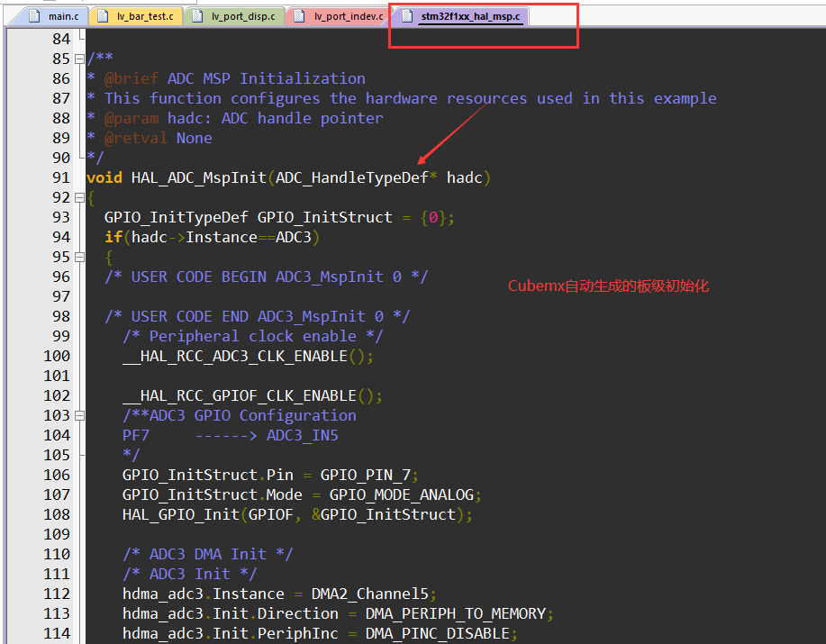Collapse the comment block at line 85
Viewport: 826px width, 644px height.
point(79,58)
